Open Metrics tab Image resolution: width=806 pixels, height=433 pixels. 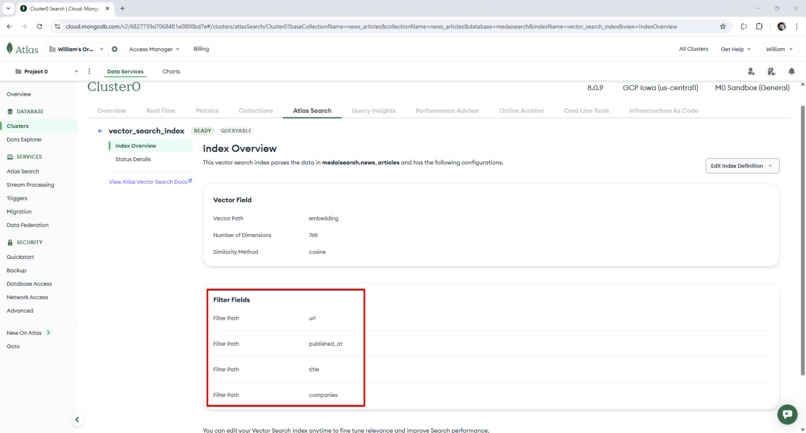207,111
